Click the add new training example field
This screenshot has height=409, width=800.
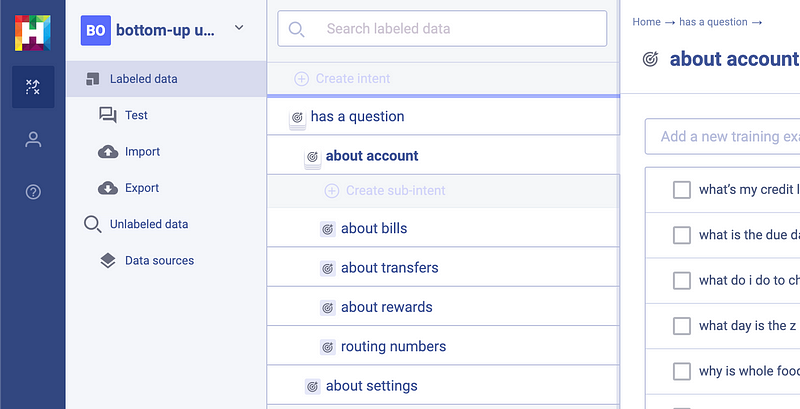point(725,136)
